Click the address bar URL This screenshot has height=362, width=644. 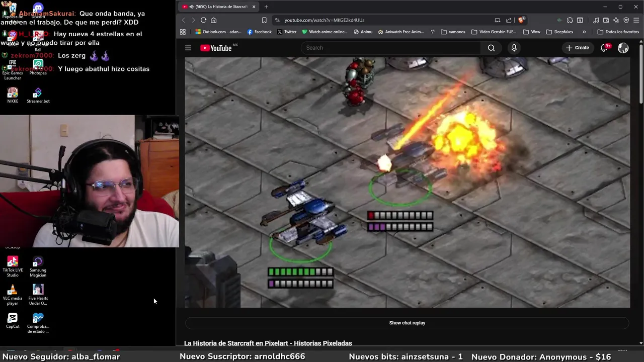coord(324,20)
